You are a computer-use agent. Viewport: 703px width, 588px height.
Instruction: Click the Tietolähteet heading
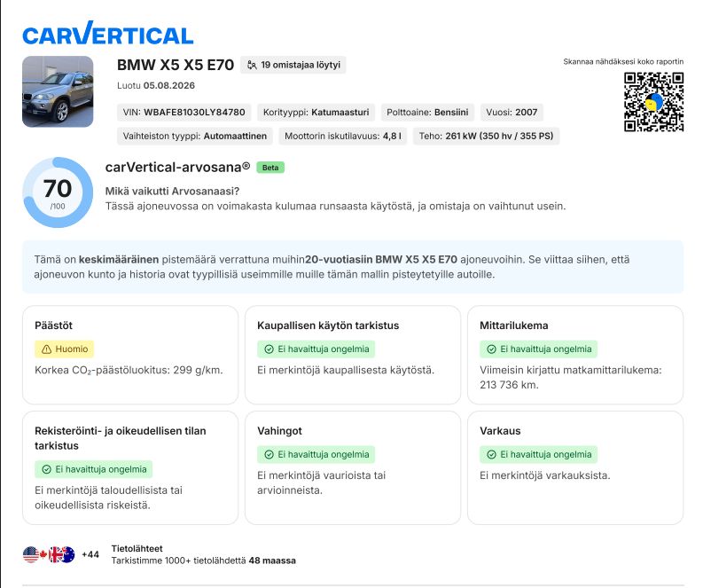point(137,548)
